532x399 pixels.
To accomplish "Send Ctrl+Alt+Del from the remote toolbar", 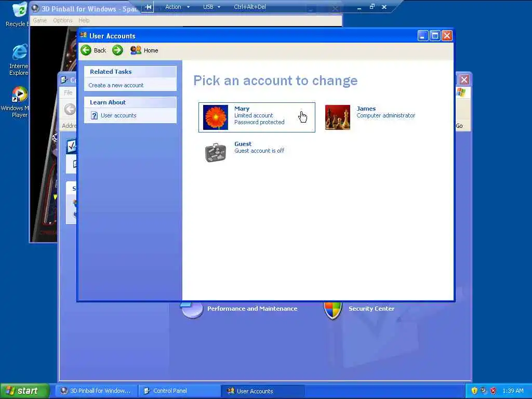I will coord(250,7).
